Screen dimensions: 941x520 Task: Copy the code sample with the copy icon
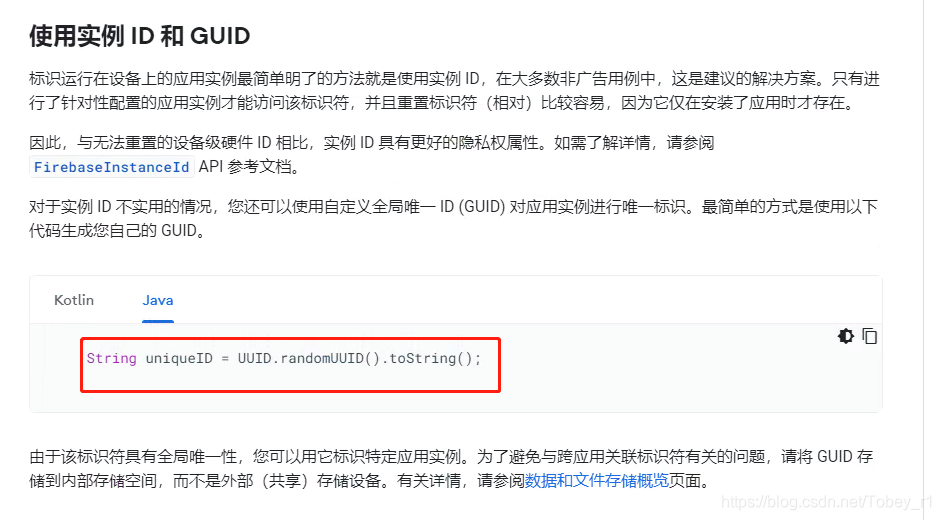click(x=870, y=336)
